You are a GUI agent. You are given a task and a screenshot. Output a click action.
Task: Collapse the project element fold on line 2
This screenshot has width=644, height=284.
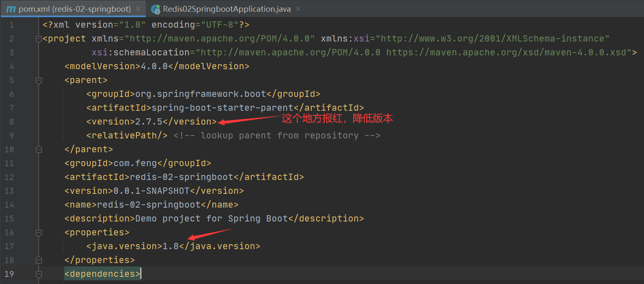[x=39, y=39]
